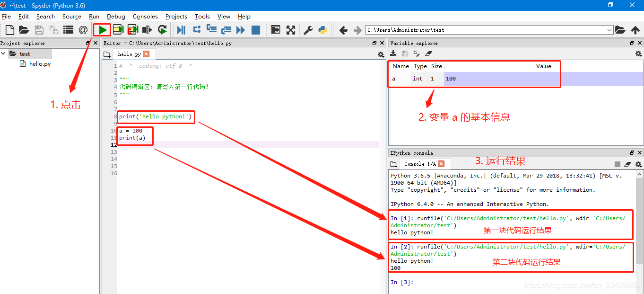Image resolution: width=644 pixels, height=294 pixels.
Task: Open the Projects menu
Action: point(176,17)
